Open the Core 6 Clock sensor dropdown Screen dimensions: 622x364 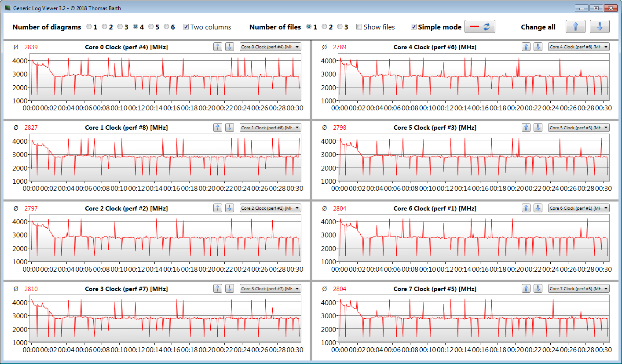578,208
